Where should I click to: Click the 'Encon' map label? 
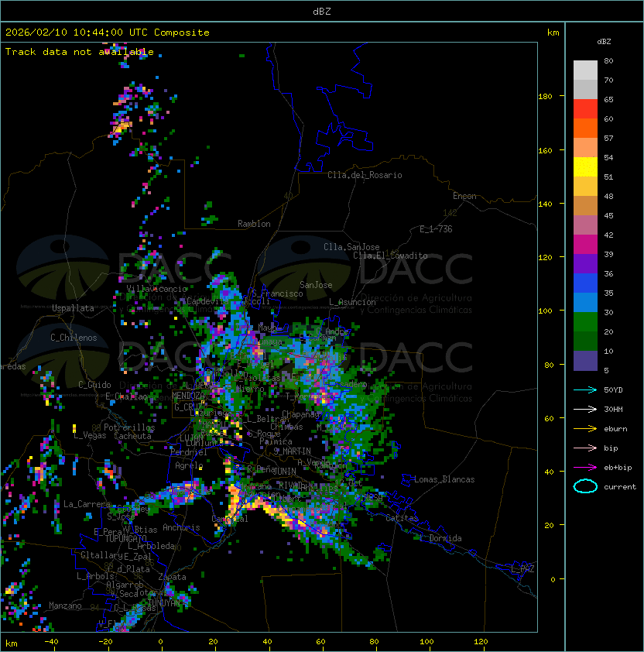(x=464, y=196)
